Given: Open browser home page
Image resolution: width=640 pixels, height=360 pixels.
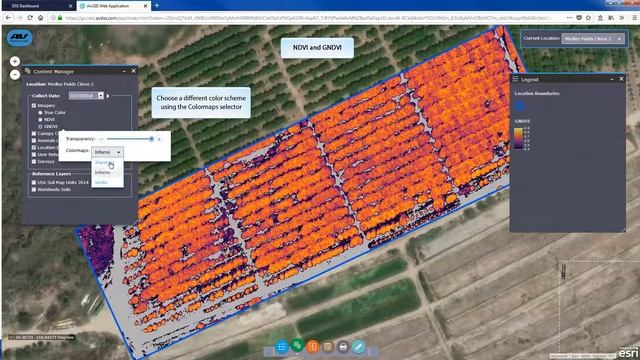Looking at the screenshot, I should pos(40,18).
